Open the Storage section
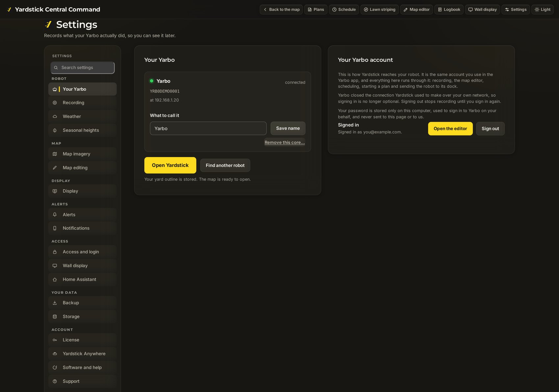Image resolution: width=559 pixels, height=392 pixels. [x=83, y=317]
